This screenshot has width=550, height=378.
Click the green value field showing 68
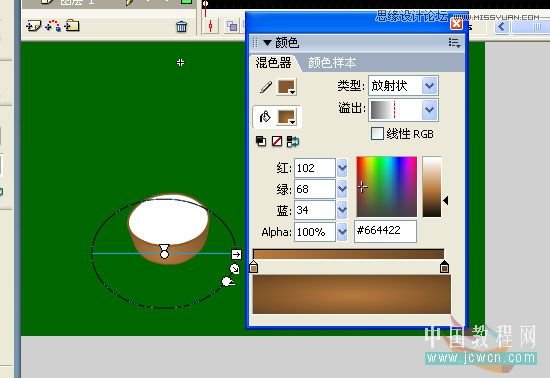pyautogui.click(x=315, y=189)
